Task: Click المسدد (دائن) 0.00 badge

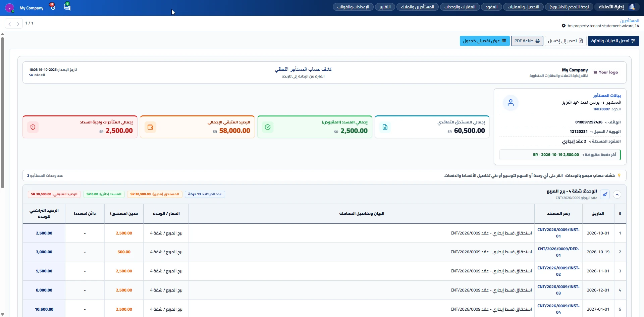Action: point(104,194)
